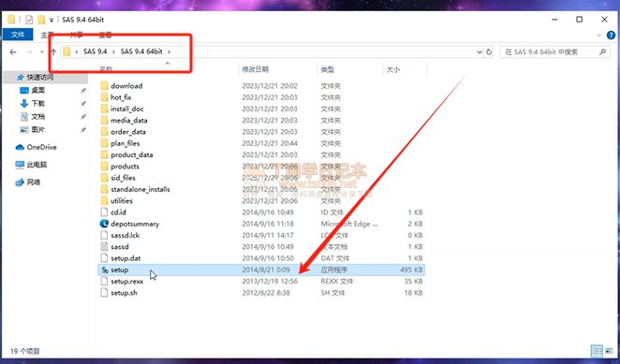620x364 pixels.
Task: Open recent locations dropdown arrow
Action: pos(42,52)
